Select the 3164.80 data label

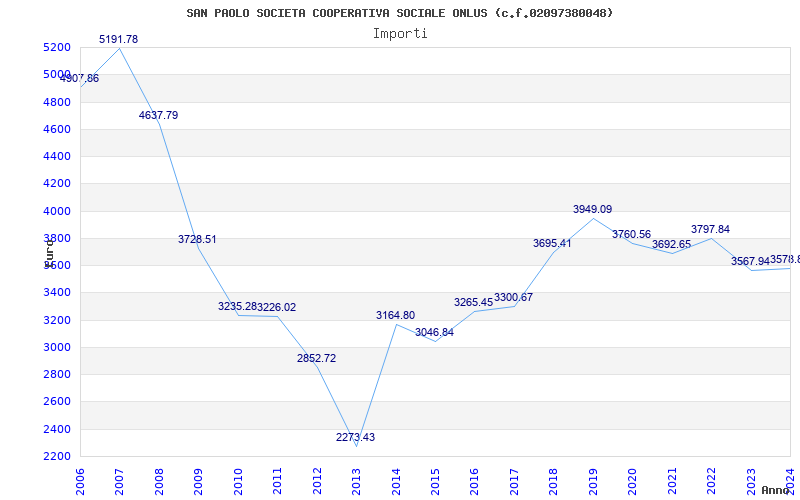[396, 315]
